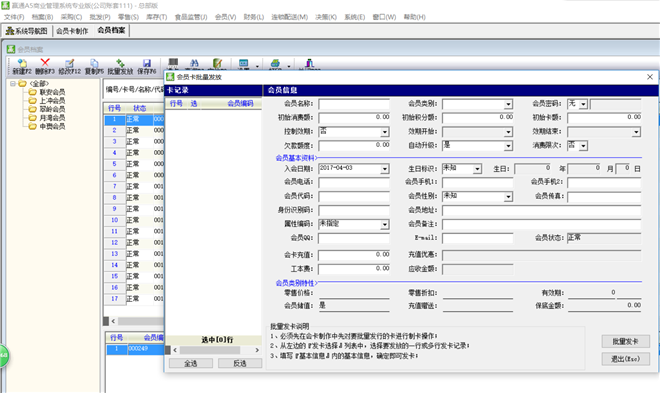Open the 消费限次 dropdown
This screenshot has width=660, height=393.
(583, 146)
